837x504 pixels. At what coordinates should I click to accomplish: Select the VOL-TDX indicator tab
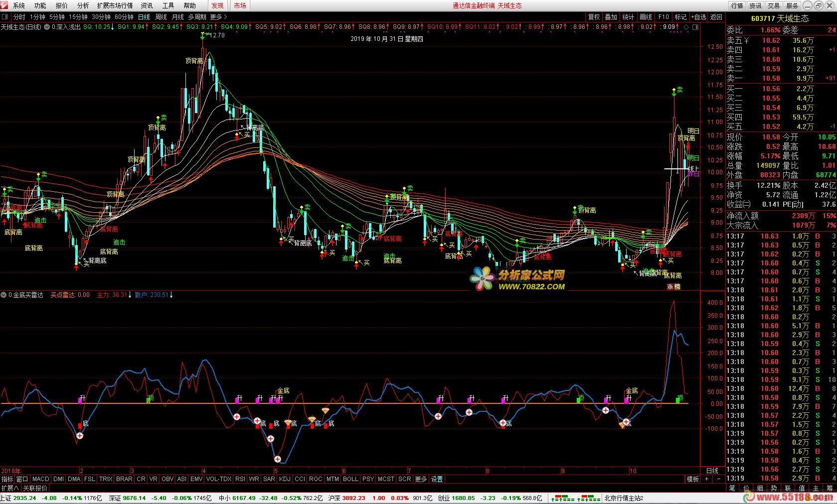pyautogui.click(x=219, y=479)
